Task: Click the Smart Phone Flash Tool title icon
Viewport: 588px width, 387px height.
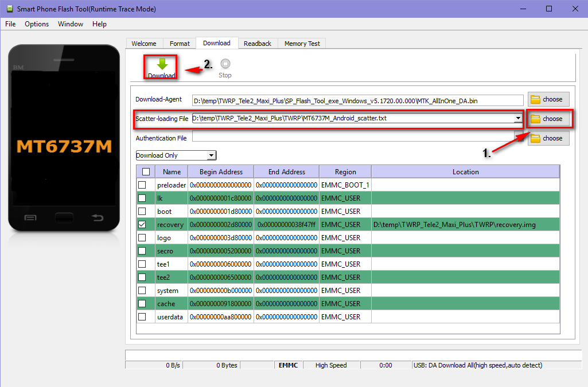Action: click(x=8, y=9)
